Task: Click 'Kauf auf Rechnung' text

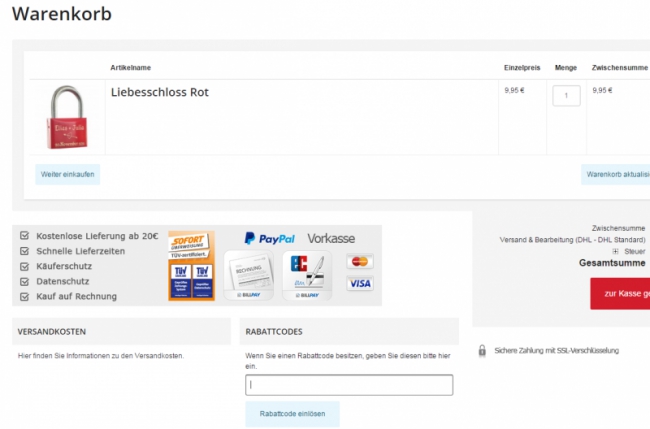Action: tap(77, 296)
